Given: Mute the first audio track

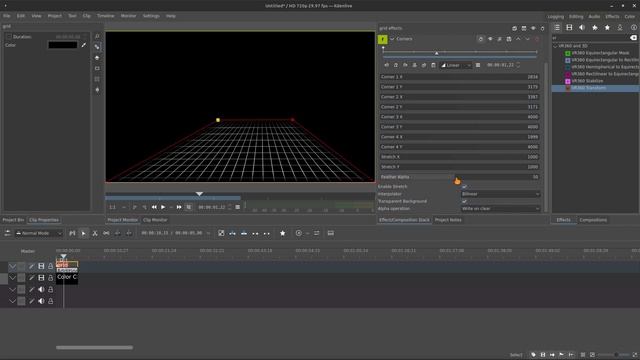Looking at the screenshot, I should 41,289.
